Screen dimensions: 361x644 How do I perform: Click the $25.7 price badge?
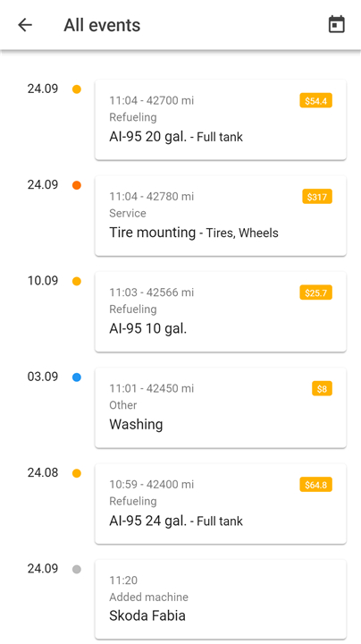pyautogui.click(x=316, y=292)
